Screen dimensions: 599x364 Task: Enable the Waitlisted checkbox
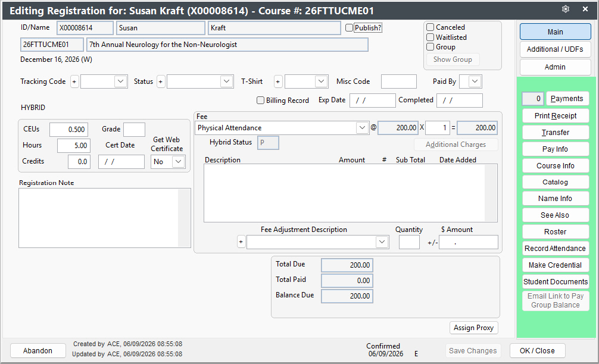click(x=430, y=37)
